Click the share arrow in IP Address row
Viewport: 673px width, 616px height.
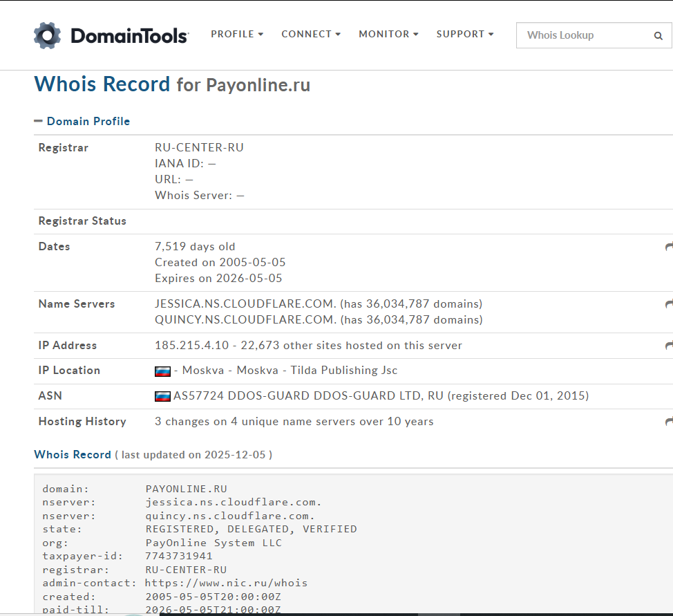click(x=668, y=346)
